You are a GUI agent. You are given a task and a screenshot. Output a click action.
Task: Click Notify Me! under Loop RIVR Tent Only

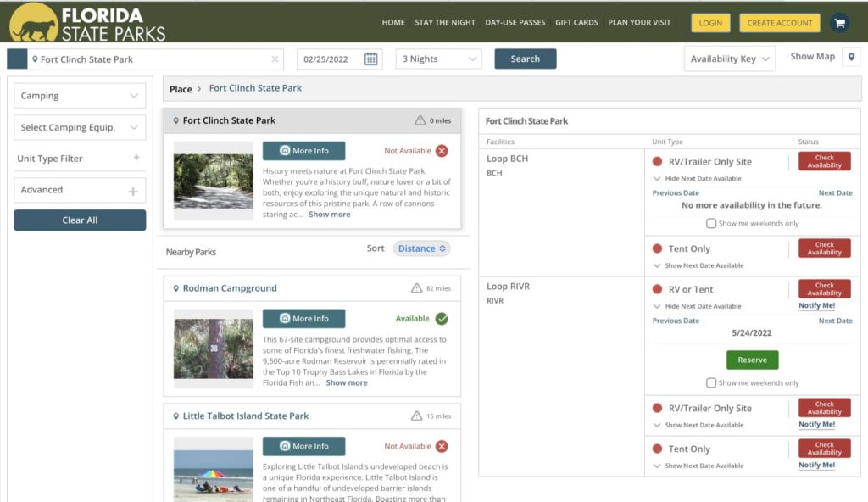[x=816, y=465]
